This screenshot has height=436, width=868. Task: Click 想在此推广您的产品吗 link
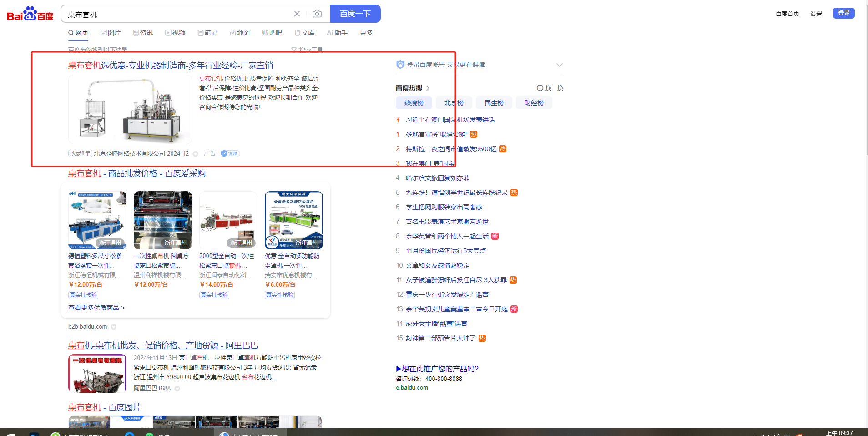[x=437, y=369]
